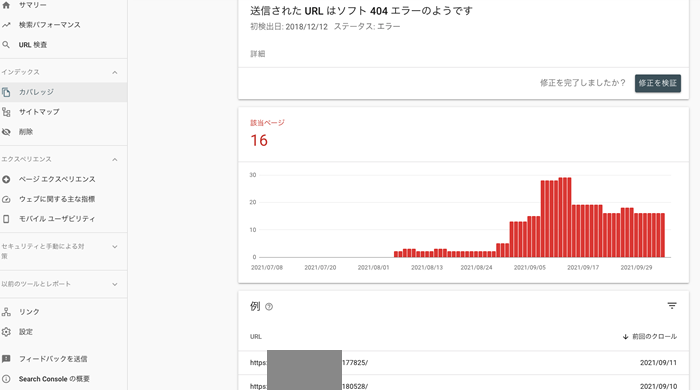Click the phone icon for モバイル ユーザビリティ
700x390 pixels.
click(6, 219)
